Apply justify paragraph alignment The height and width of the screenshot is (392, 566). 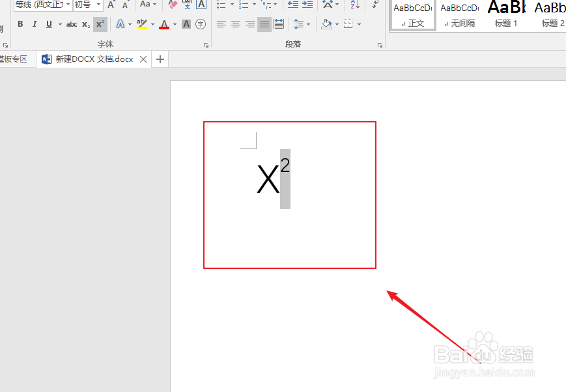click(x=264, y=24)
